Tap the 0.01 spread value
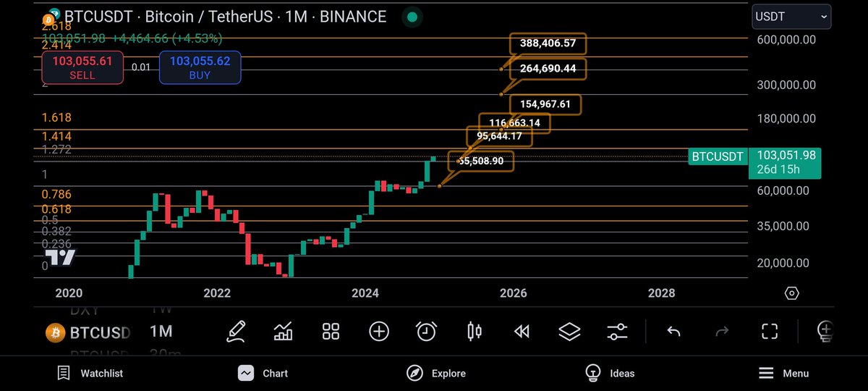The image size is (868, 391). pyautogui.click(x=141, y=67)
